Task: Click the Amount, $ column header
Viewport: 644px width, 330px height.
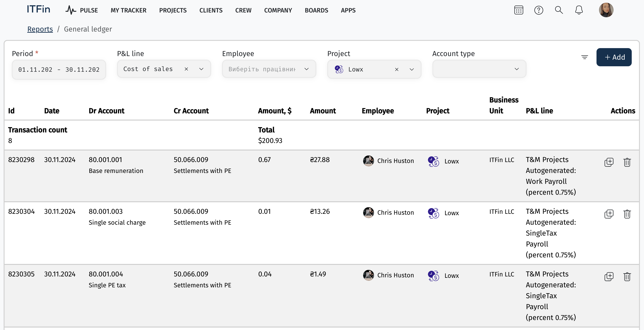Action: 275,111
